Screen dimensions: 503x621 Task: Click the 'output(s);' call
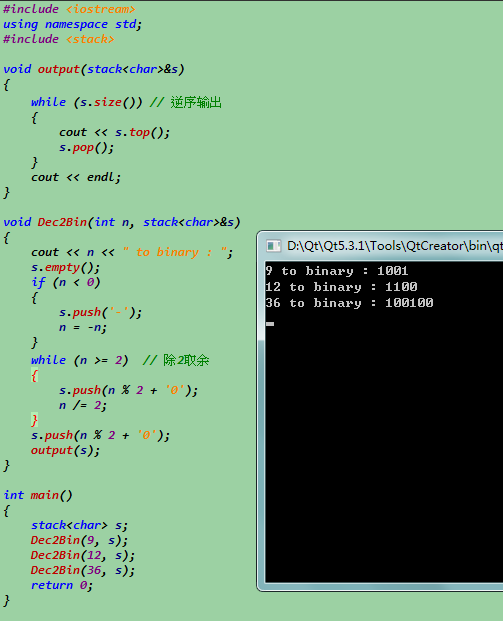(65, 450)
